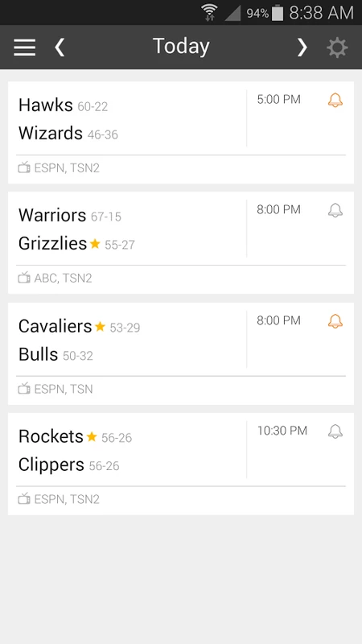Tap the WiFi status bar icon

pyautogui.click(x=210, y=13)
